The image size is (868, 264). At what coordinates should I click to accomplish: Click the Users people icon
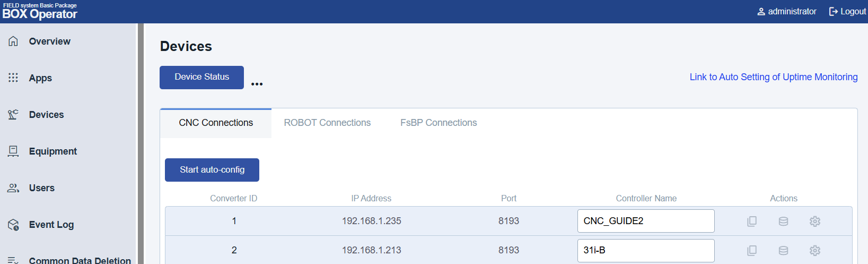[x=13, y=188]
